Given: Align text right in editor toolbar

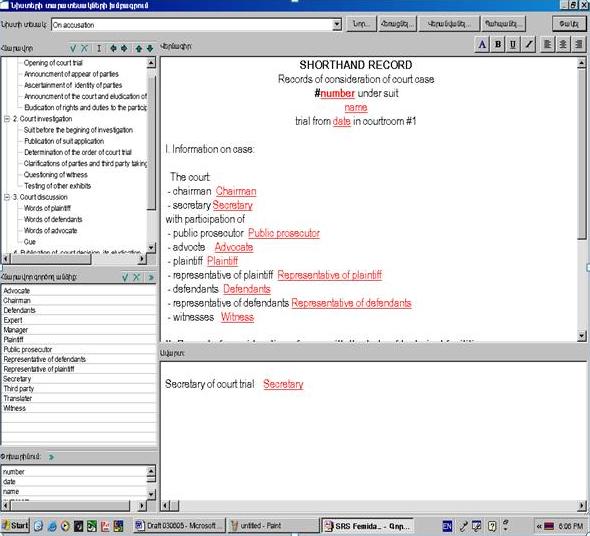Looking at the screenshot, I should coord(578,44).
